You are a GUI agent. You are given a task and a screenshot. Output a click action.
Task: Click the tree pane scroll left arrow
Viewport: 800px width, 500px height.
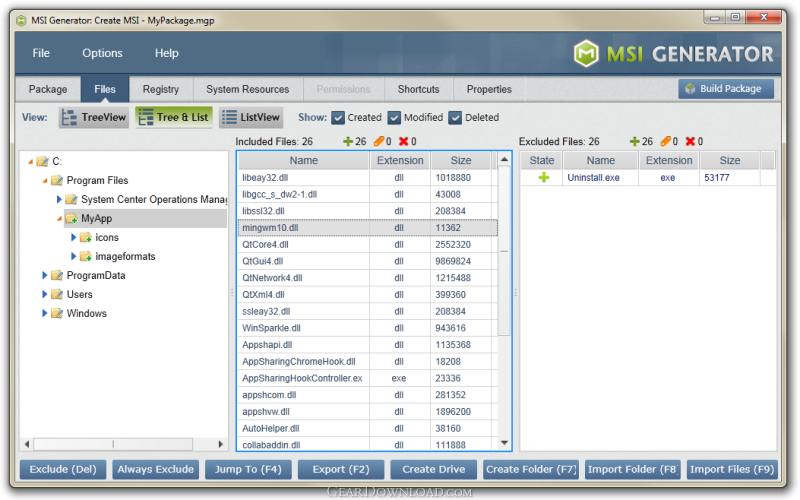coord(27,444)
